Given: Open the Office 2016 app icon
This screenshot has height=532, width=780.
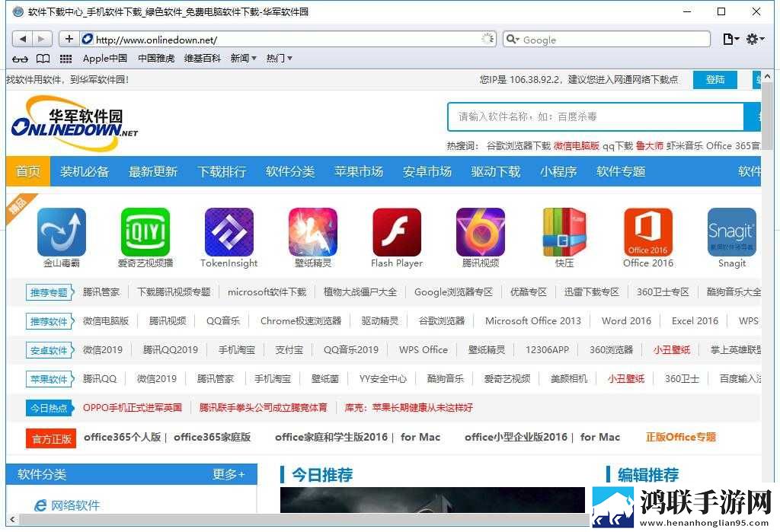Looking at the screenshot, I should (x=647, y=232).
